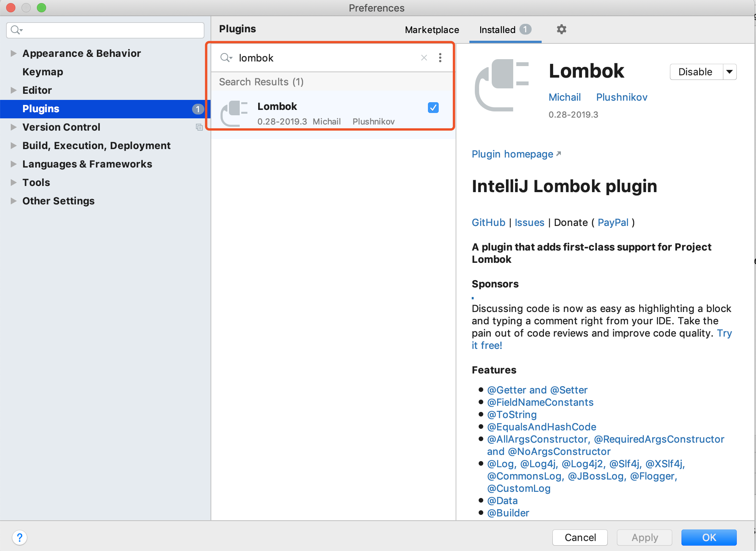Click the Plugins update count badge
This screenshot has height=551, width=756.
pos(198,109)
